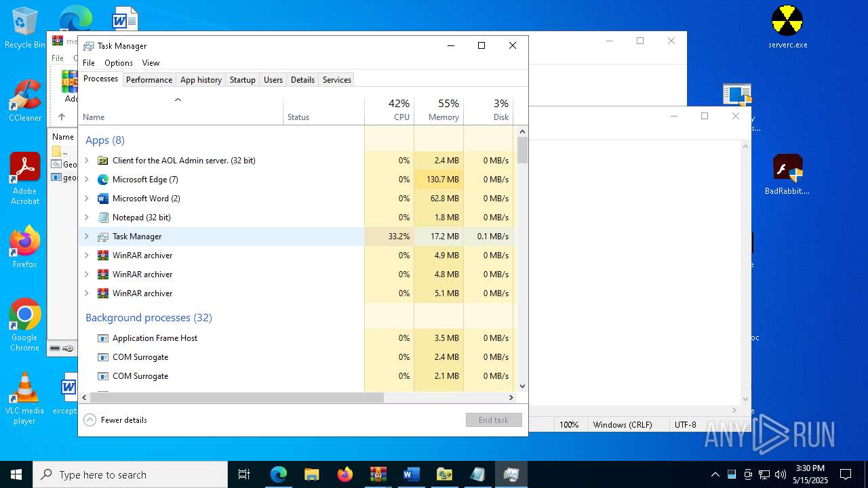Viewport: 868px width, 488px height.
Task: Sort processes by the Memory column header
Action: point(439,111)
